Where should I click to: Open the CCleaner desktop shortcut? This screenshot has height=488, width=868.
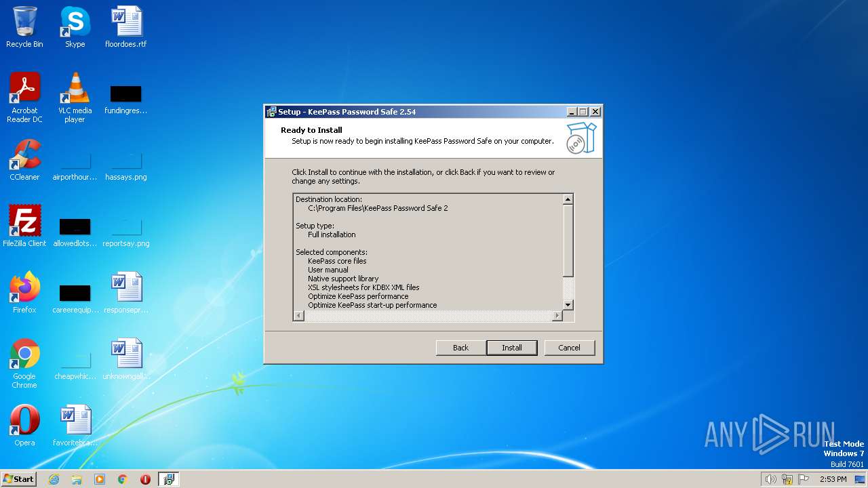[24, 160]
